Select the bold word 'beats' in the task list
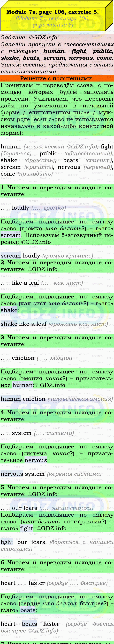The width and height of the screenshot is (114, 644). pyautogui.click(x=31, y=58)
